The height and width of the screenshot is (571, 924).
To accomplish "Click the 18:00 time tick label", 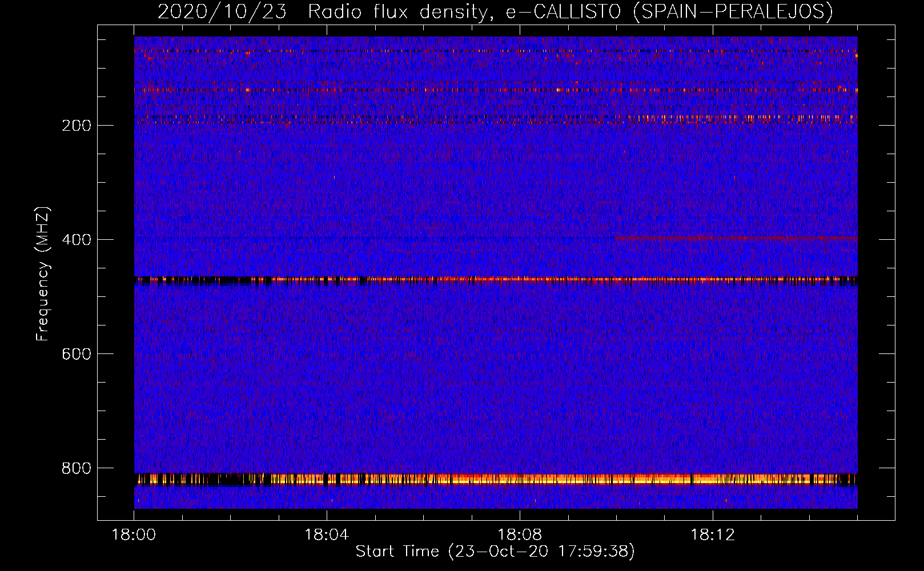I will (x=134, y=535).
